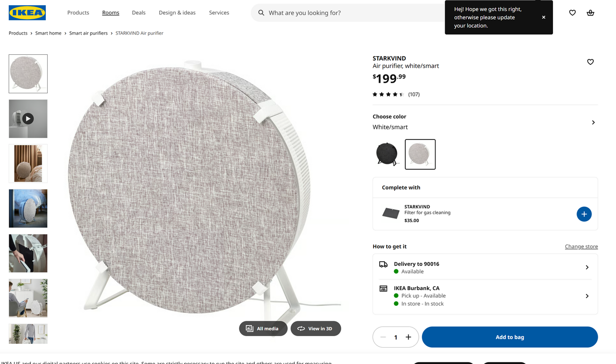Screen dimensions: 616x364
Task: Save STARKVIND to favorites with heart icon
Action: (590, 62)
